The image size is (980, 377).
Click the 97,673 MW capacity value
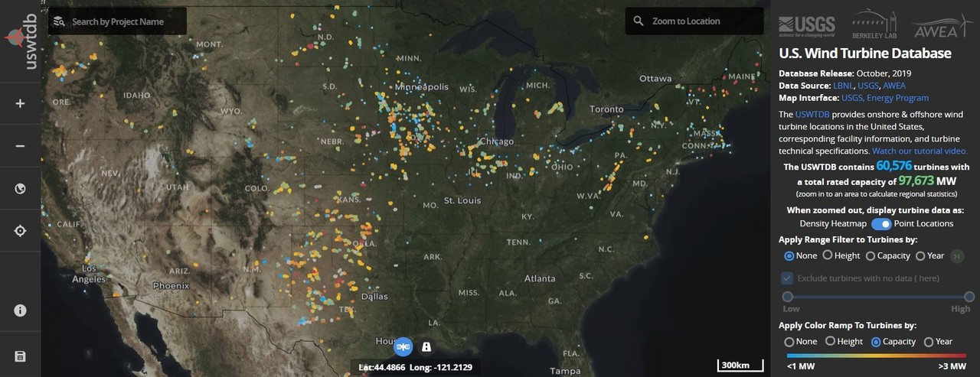(x=916, y=181)
